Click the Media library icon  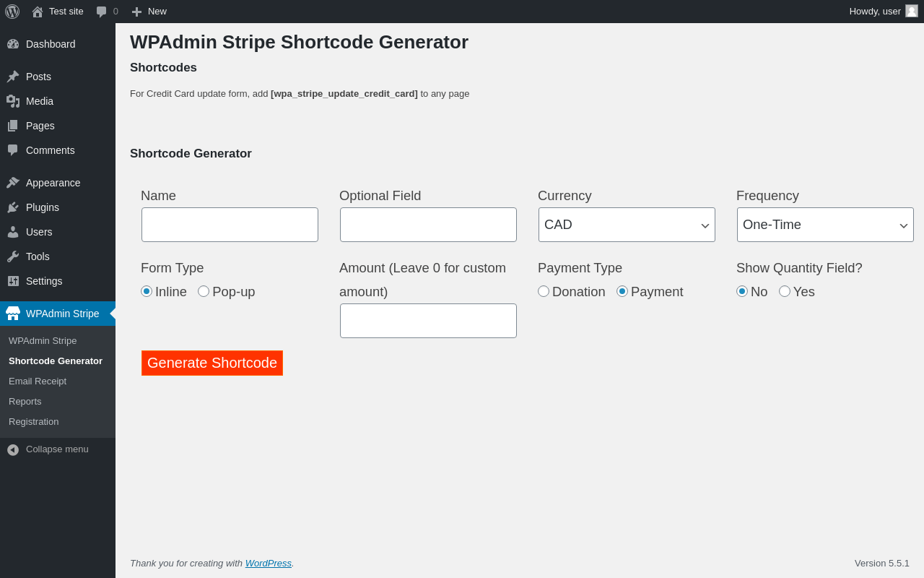pos(13,101)
